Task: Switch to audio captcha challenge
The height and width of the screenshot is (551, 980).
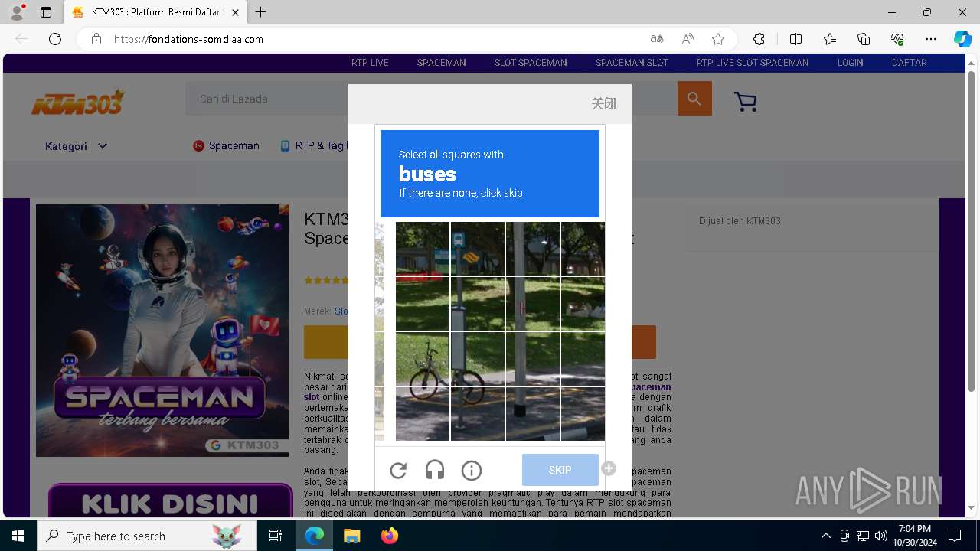Action: coord(435,471)
